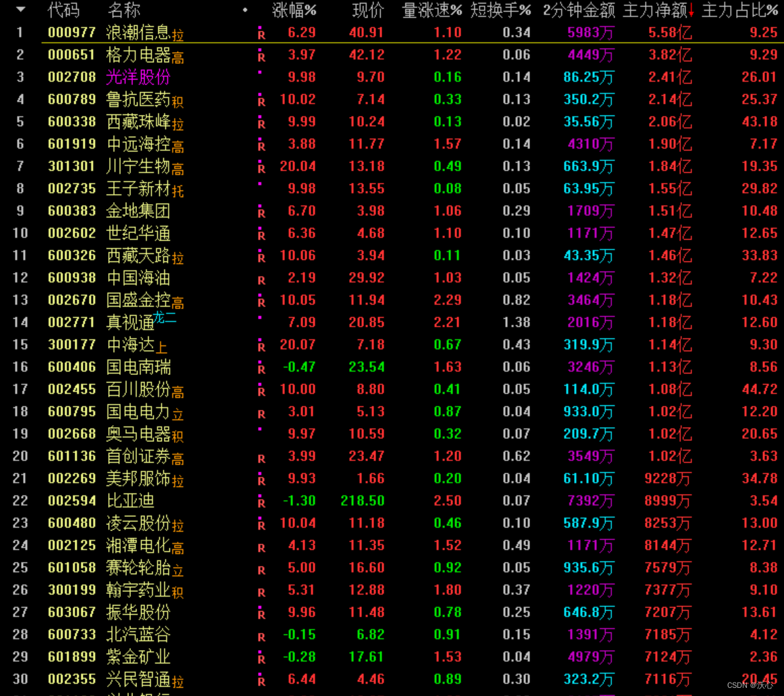Screen dimensions: 784x696
Task: Click the 龙二 tag beside 真视通
Action: click(x=165, y=317)
